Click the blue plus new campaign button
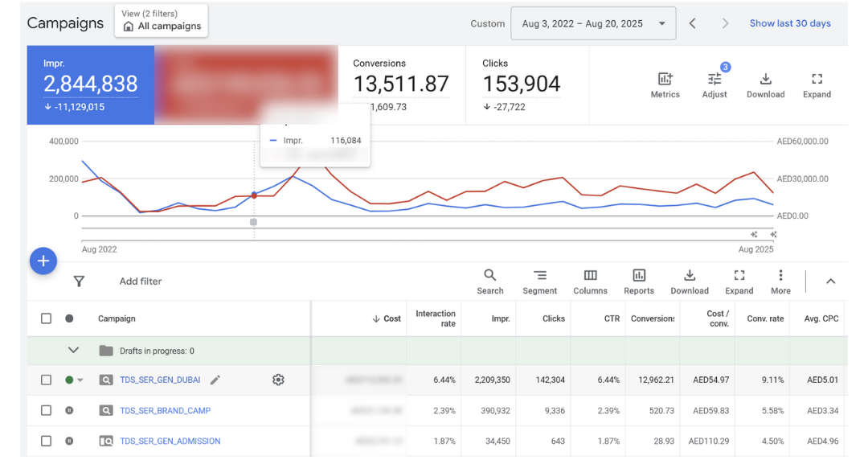 tap(43, 261)
